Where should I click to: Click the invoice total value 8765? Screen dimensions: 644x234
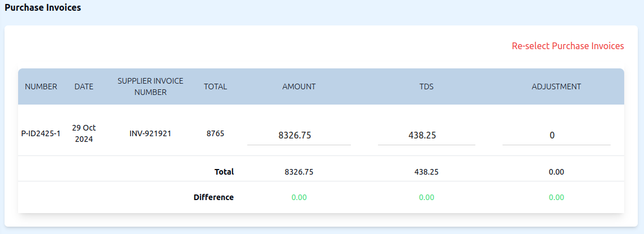[215, 134]
